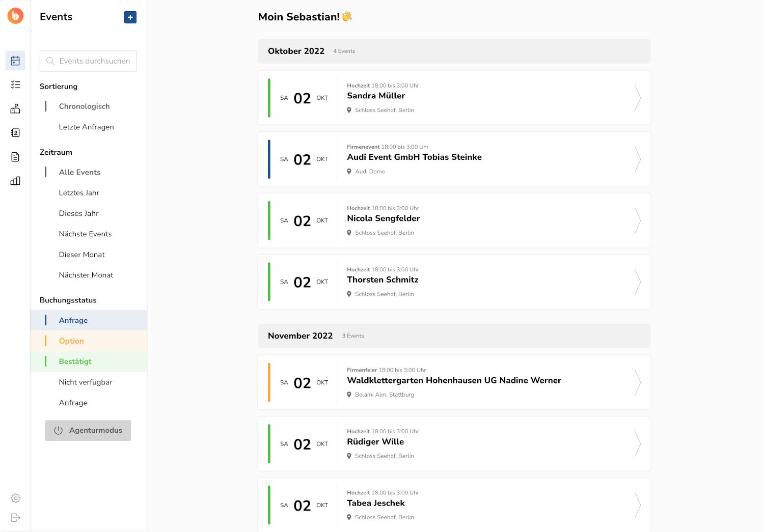764x532 pixels.
Task: Click the search magnifier icon
Action: click(x=50, y=61)
